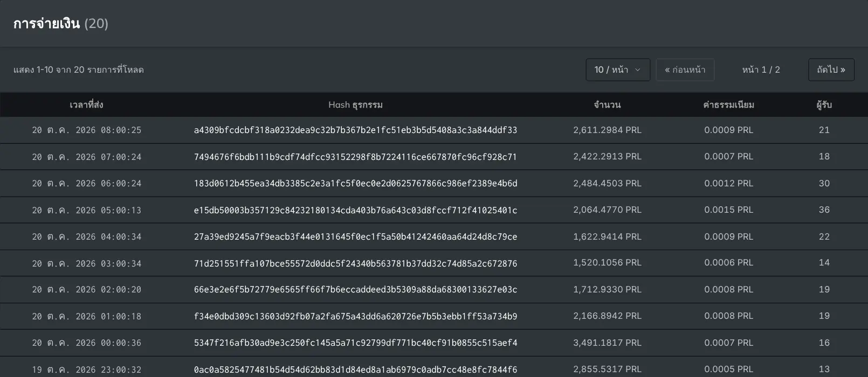
Task: Click the Hash ธุรกรรม column header
Action: (356, 104)
